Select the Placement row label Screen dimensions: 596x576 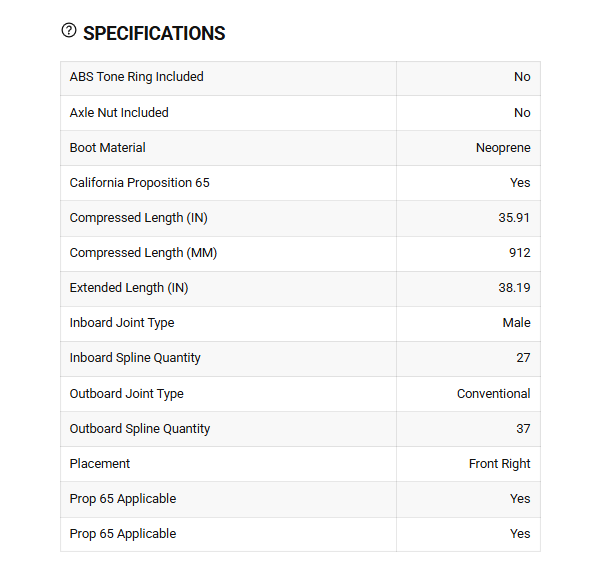(x=100, y=464)
